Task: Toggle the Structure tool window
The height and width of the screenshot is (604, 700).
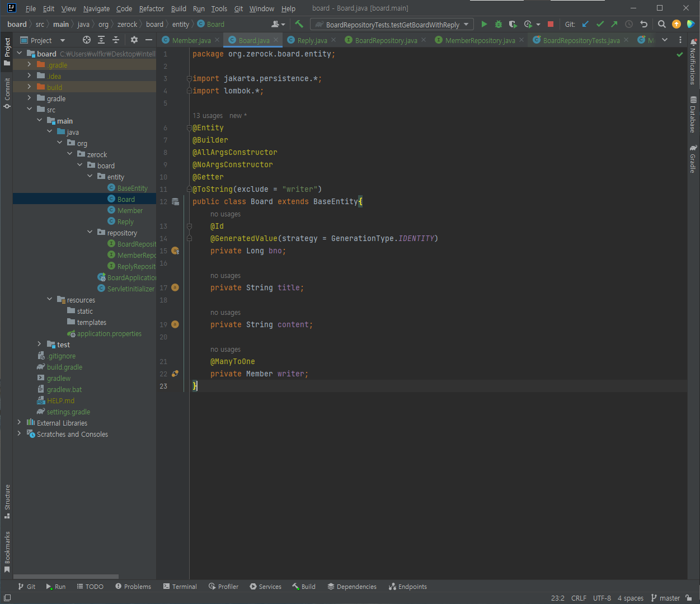Action: point(7,501)
